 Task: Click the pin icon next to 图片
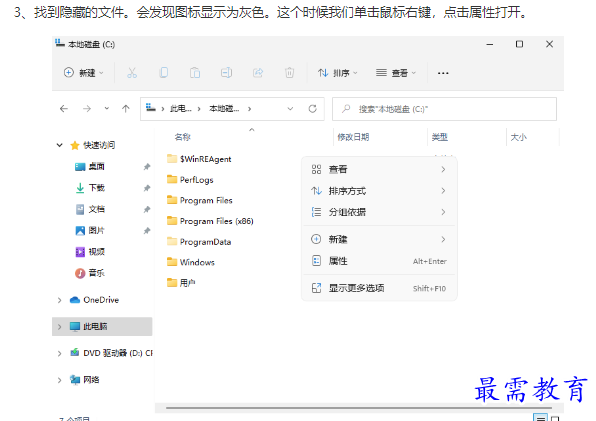(x=147, y=231)
